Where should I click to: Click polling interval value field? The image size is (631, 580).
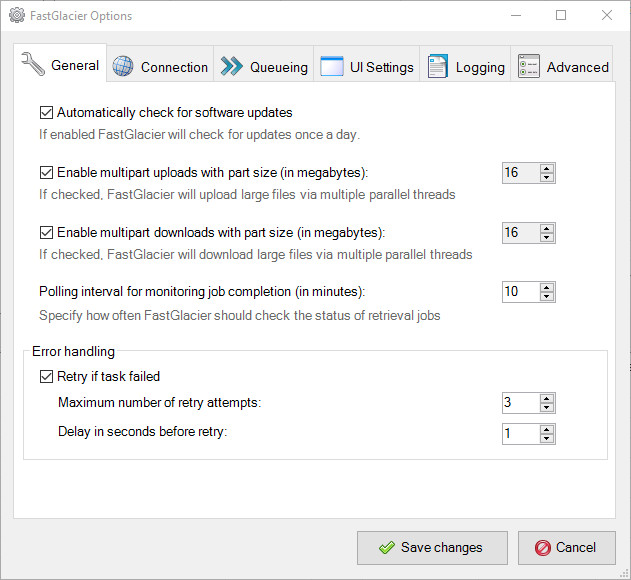click(521, 292)
